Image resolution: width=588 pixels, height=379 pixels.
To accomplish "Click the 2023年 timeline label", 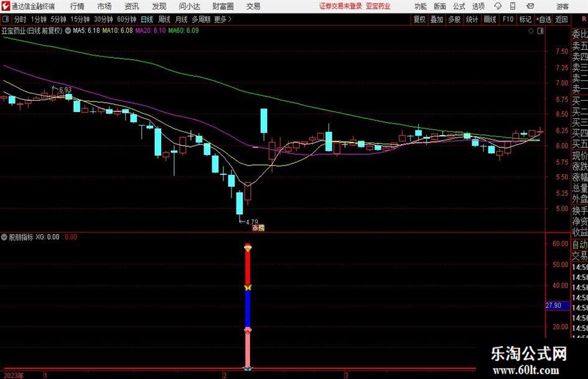I will coord(13,375).
